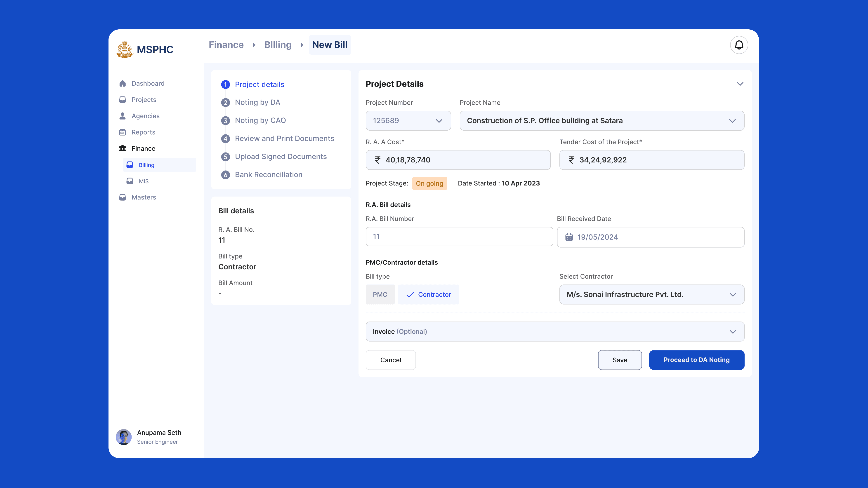Select the Contractor bill type option
This screenshot has height=488, width=868.
click(429, 294)
